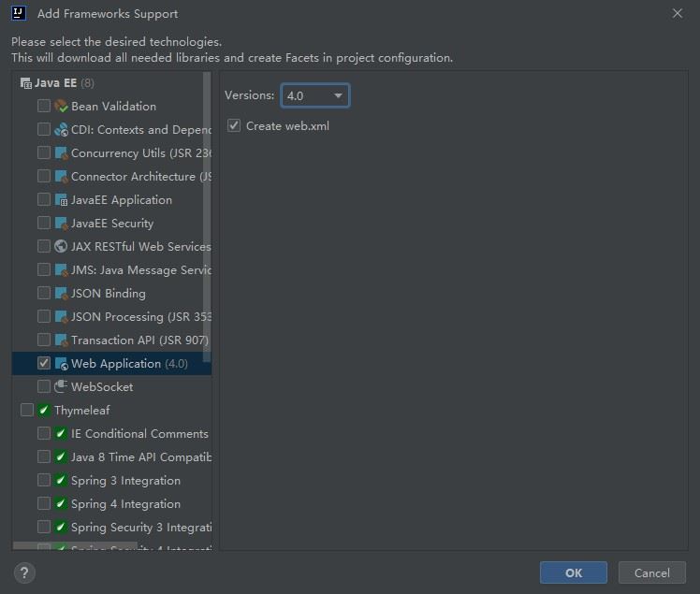Click the CDI Contexts and Dependency icon

point(61,129)
